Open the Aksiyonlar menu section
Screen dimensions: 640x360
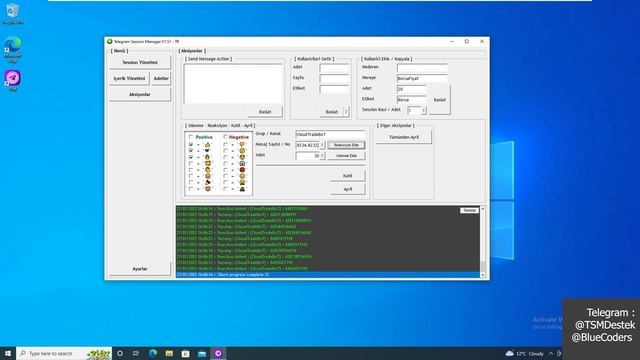(x=140, y=94)
